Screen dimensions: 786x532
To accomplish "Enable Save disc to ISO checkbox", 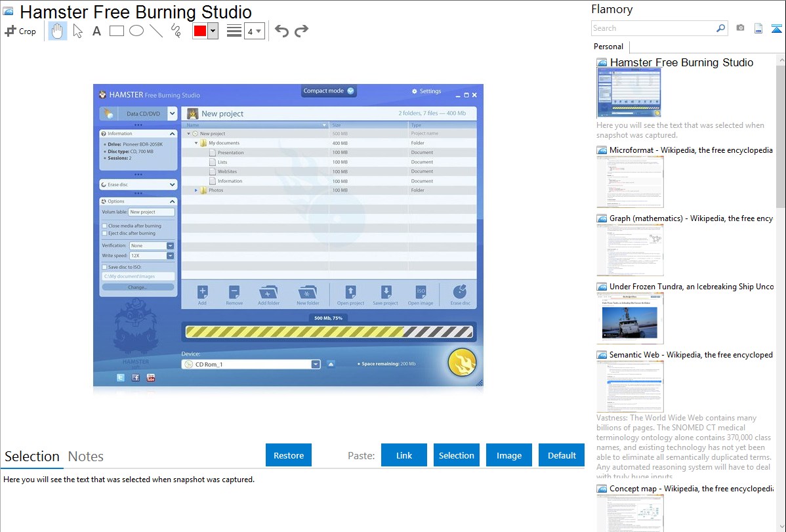I will click(x=105, y=267).
